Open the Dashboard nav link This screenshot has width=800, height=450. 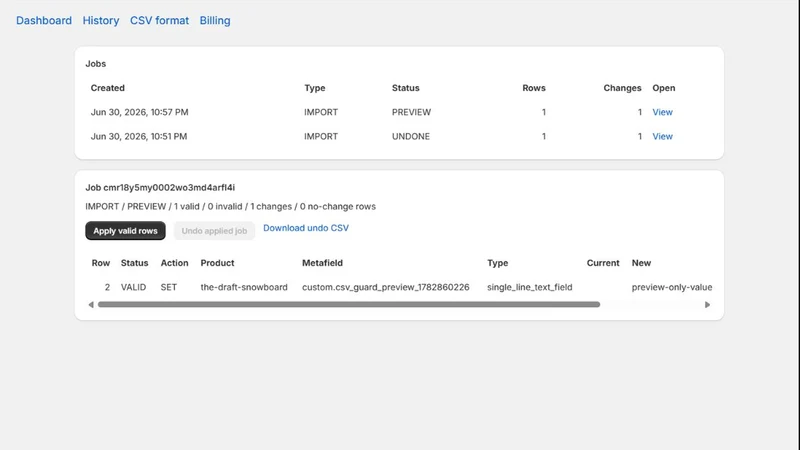coord(44,20)
